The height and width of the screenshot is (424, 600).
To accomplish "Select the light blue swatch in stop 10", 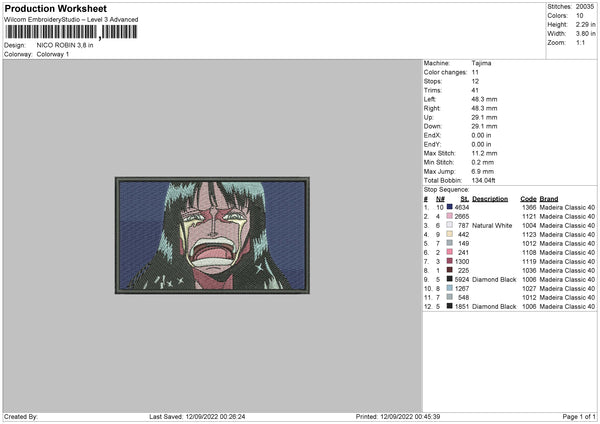I will click(450, 288).
